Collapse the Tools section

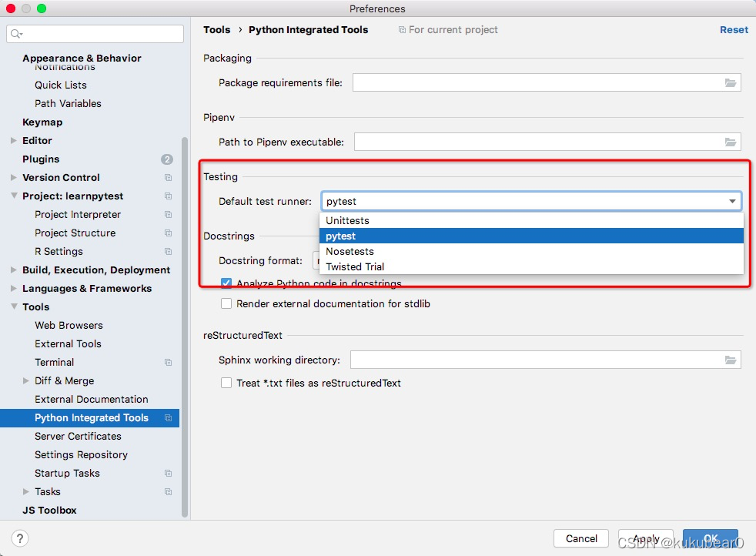(x=14, y=306)
